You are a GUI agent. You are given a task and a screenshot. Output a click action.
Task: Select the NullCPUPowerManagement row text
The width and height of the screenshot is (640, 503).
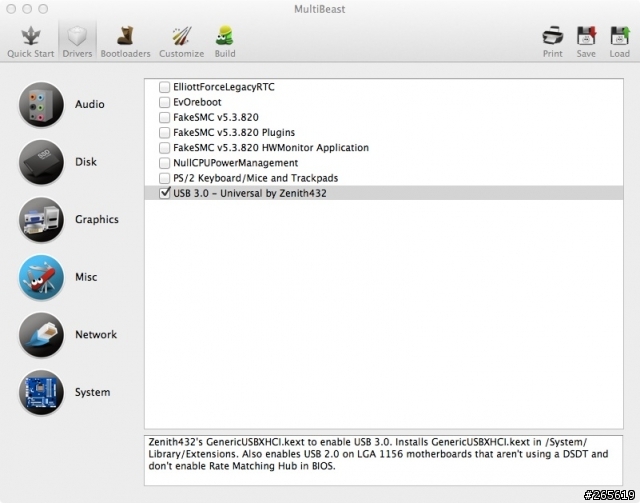236,163
